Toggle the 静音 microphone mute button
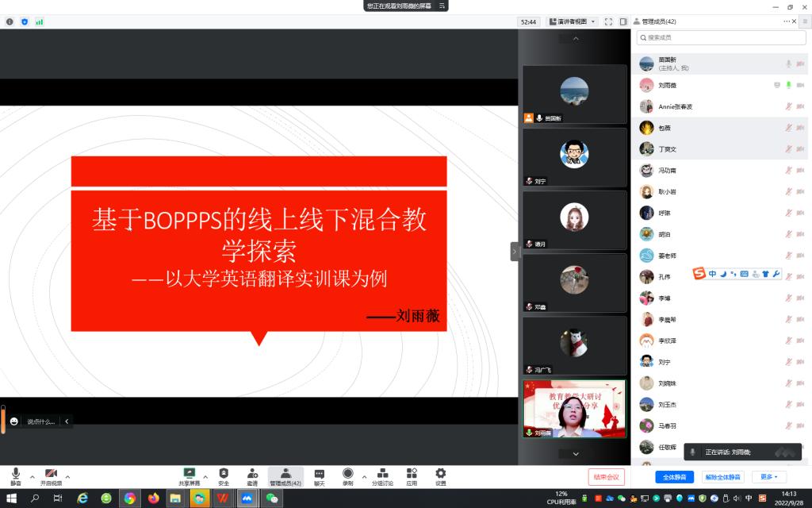This screenshot has height=508, width=812. point(16,474)
